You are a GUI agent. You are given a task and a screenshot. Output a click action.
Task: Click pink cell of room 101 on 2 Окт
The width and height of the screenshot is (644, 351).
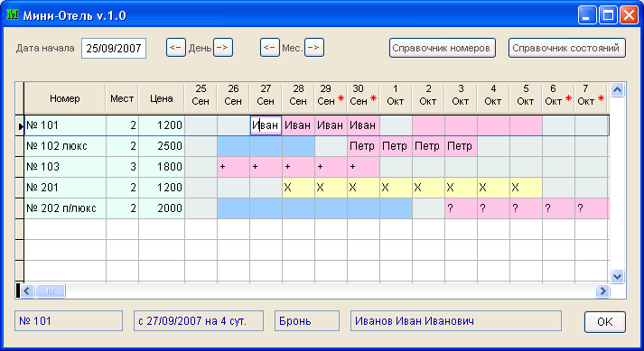pyautogui.click(x=428, y=125)
